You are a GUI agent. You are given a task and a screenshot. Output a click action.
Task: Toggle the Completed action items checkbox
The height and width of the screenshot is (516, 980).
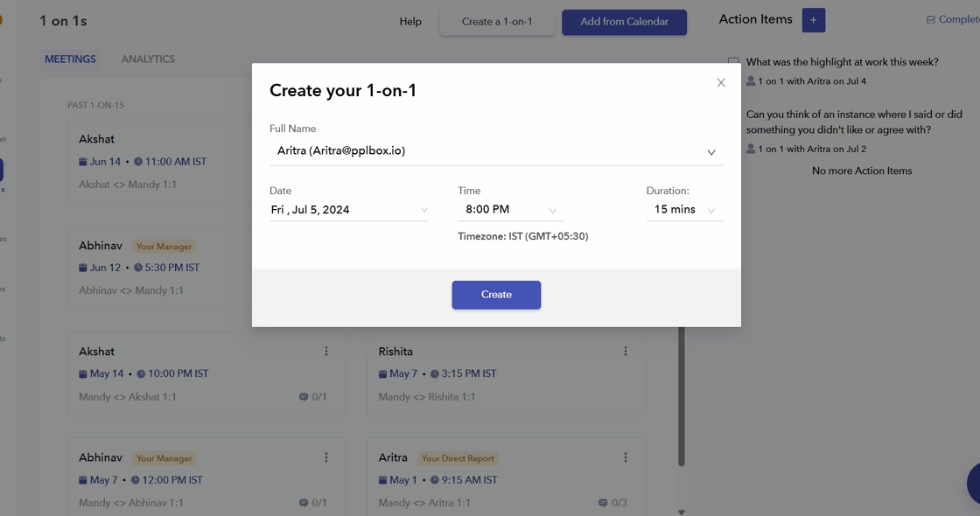click(931, 20)
